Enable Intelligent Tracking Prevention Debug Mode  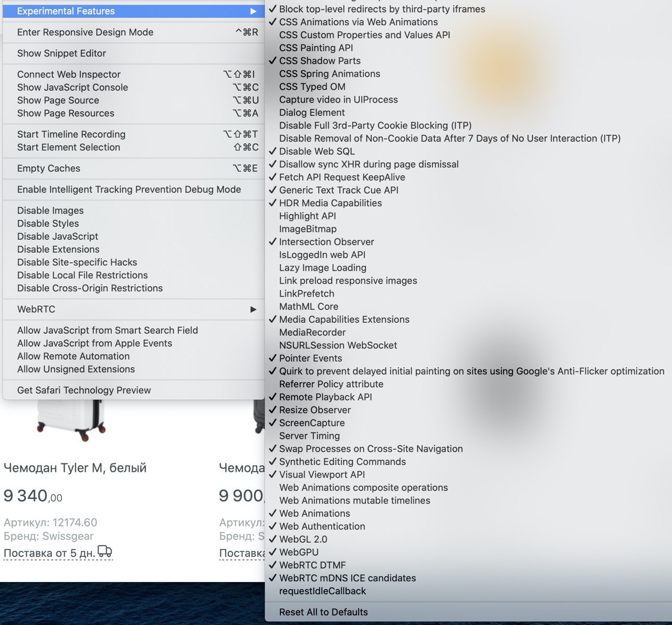[133, 189]
